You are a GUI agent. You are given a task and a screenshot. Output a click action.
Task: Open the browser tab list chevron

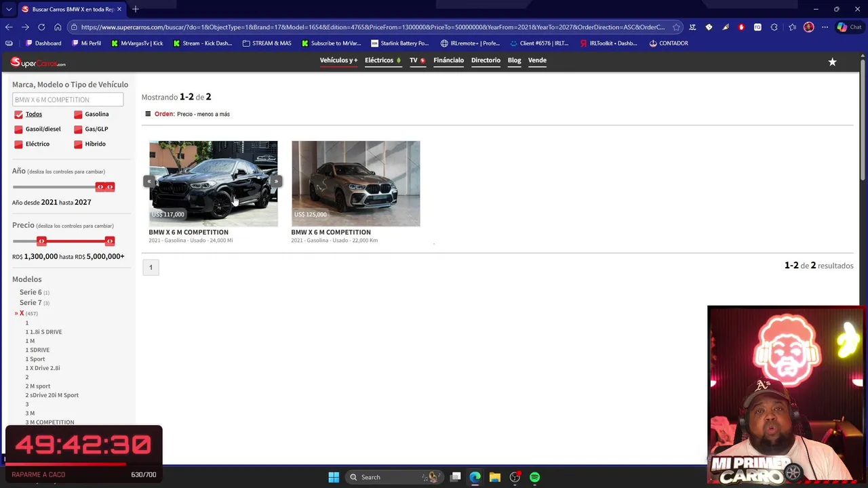point(9,9)
